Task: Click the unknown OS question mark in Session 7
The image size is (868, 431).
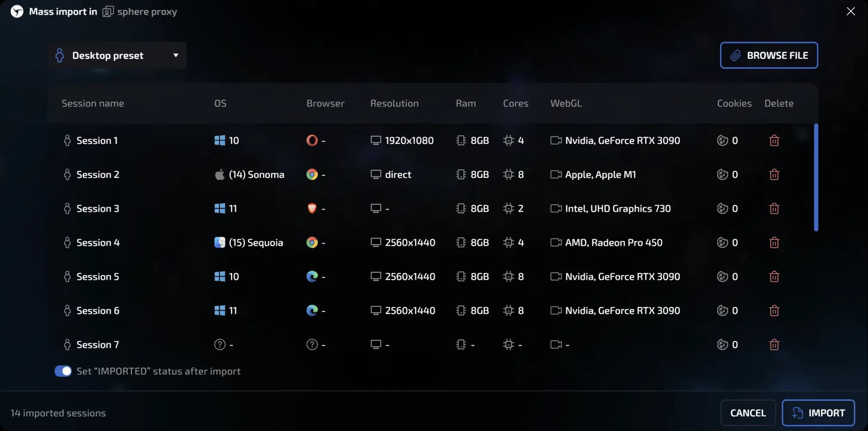Action: pos(219,345)
